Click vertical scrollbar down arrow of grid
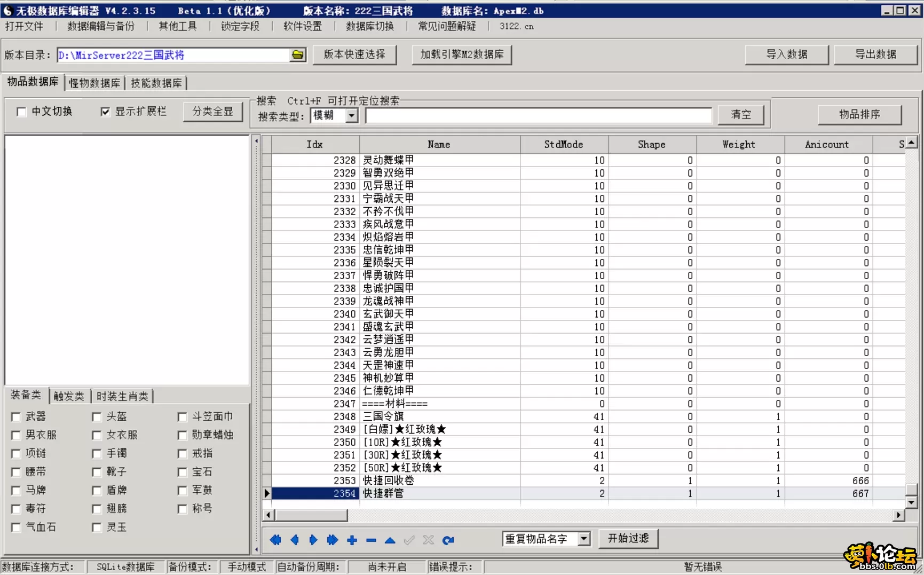This screenshot has width=924, height=575. pos(911,502)
